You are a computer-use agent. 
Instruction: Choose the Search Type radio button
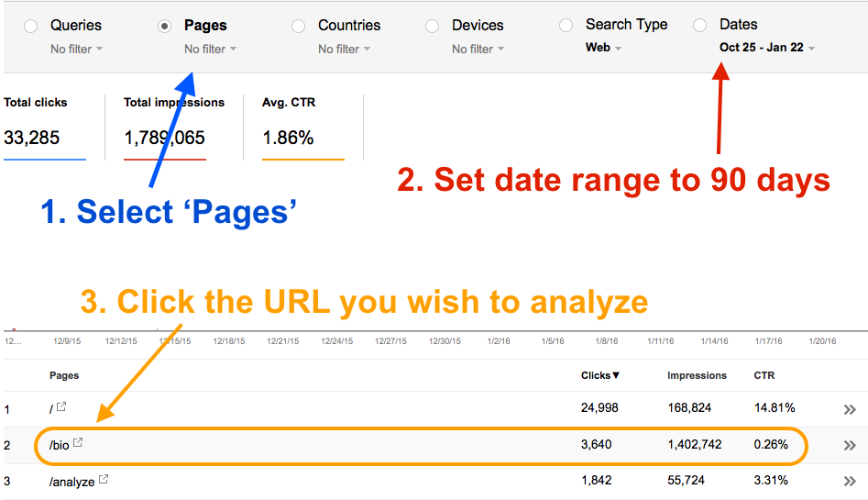[566, 26]
